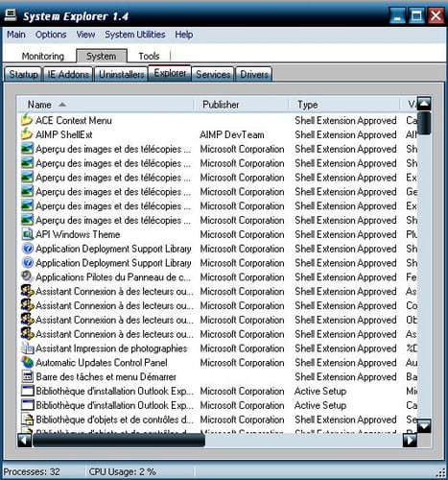Open the System Utilities menu
This screenshot has width=448, height=480.
point(135,35)
